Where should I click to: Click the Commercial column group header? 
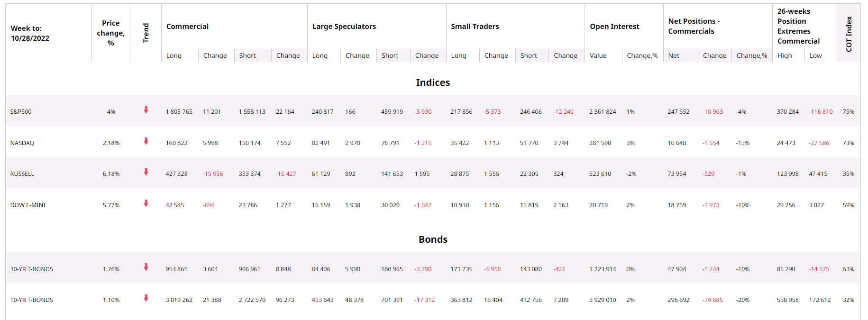click(x=187, y=27)
